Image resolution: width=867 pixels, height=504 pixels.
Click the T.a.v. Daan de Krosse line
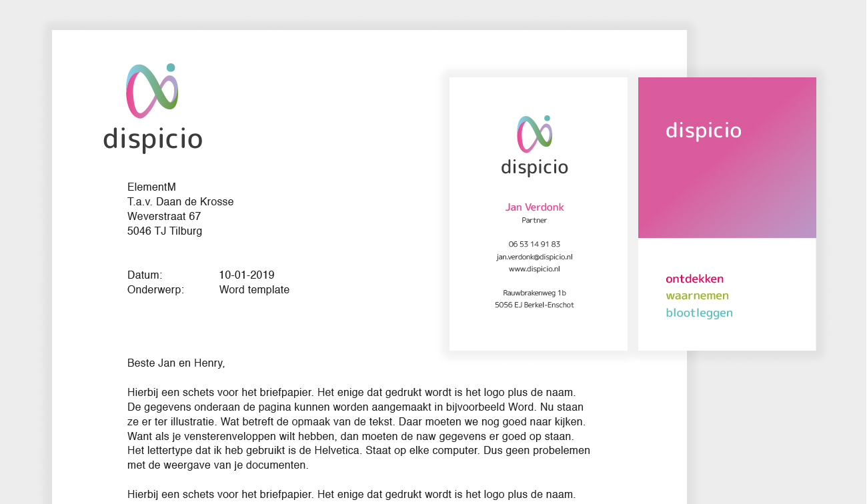pos(181,202)
